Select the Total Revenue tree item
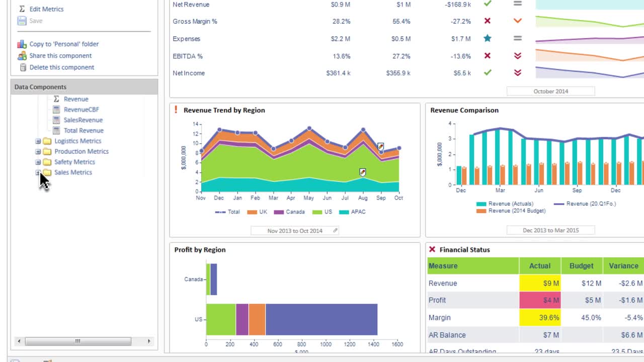 [x=84, y=131]
